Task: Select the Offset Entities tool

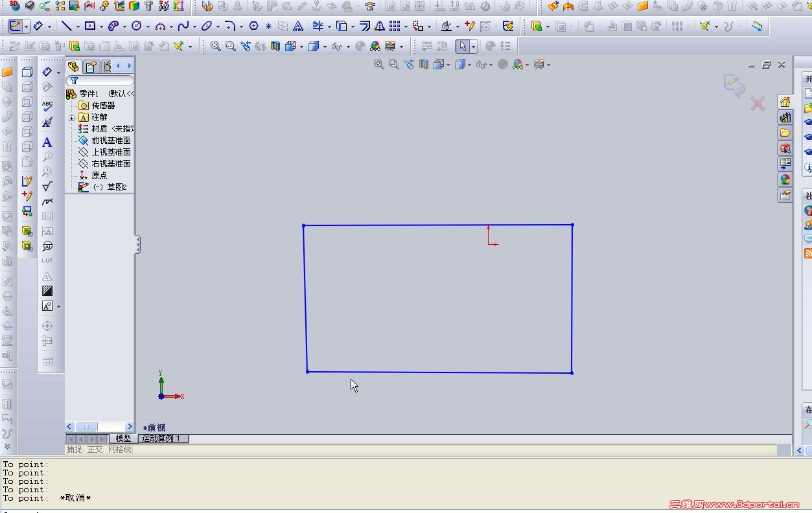Action: point(365,27)
